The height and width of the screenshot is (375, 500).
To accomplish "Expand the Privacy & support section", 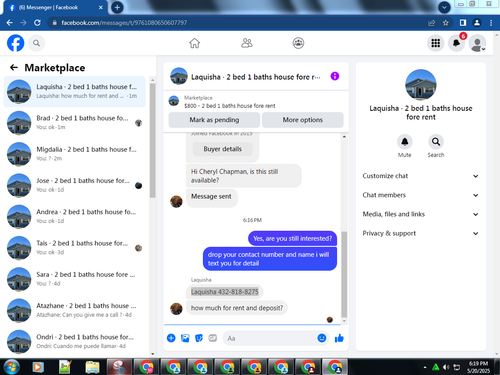I will point(421,233).
